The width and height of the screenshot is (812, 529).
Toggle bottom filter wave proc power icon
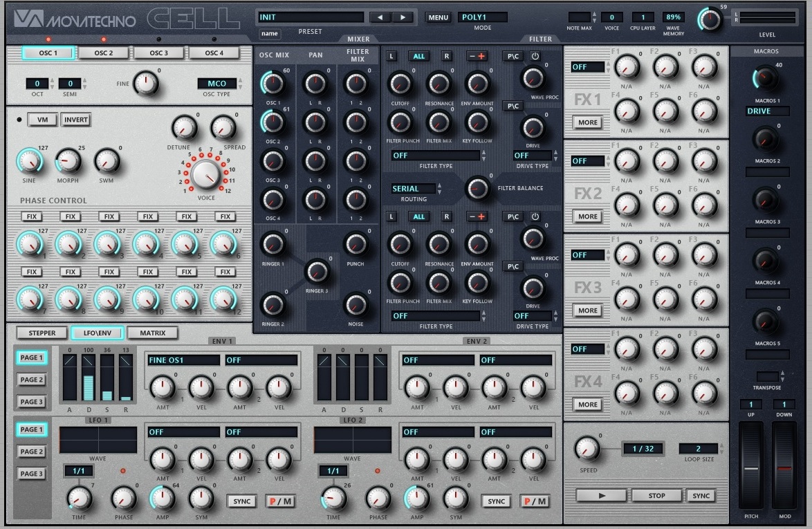[535, 216]
